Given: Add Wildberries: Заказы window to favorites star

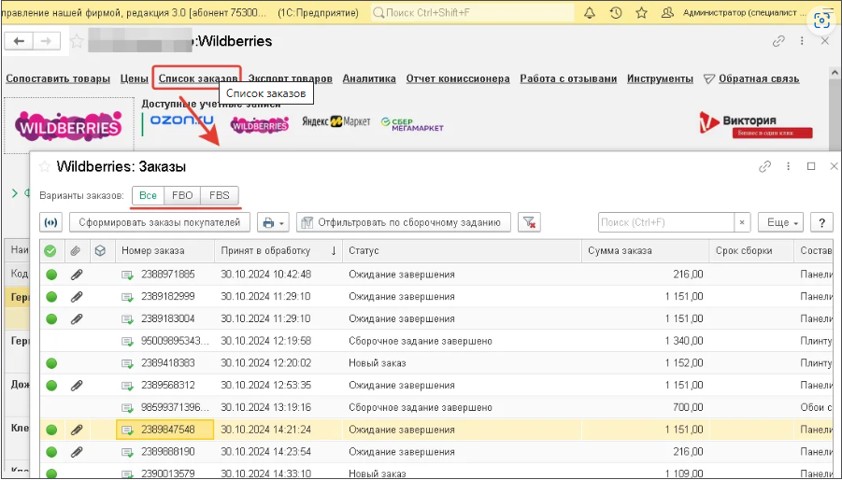Looking at the screenshot, I should (x=42, y=167).
